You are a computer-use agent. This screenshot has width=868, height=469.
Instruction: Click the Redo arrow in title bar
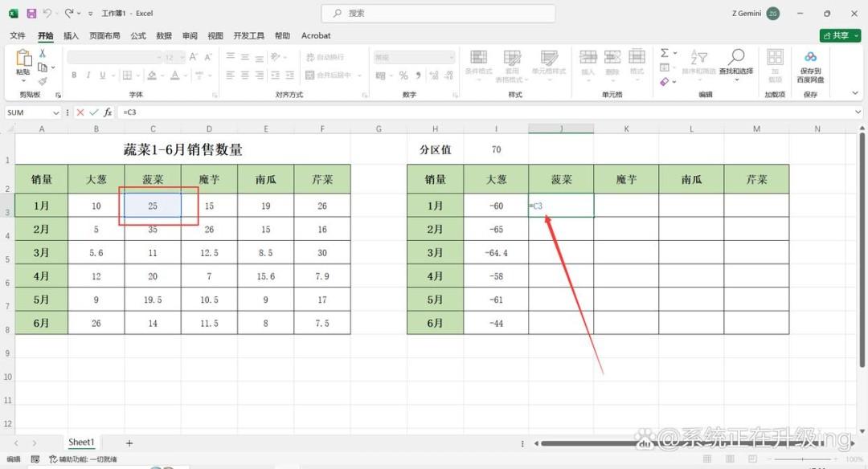(x=68, y=13)
